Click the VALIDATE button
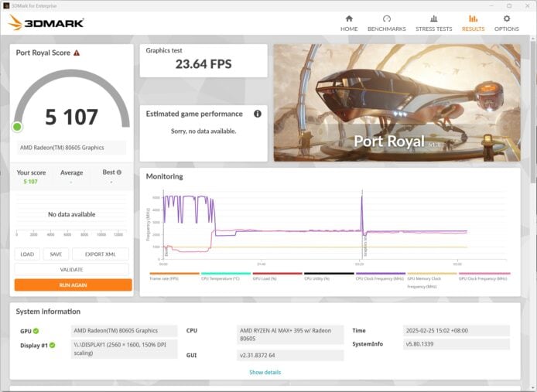Screen dimensions: 537x392 pyautogui.click(x=72, y=269)
